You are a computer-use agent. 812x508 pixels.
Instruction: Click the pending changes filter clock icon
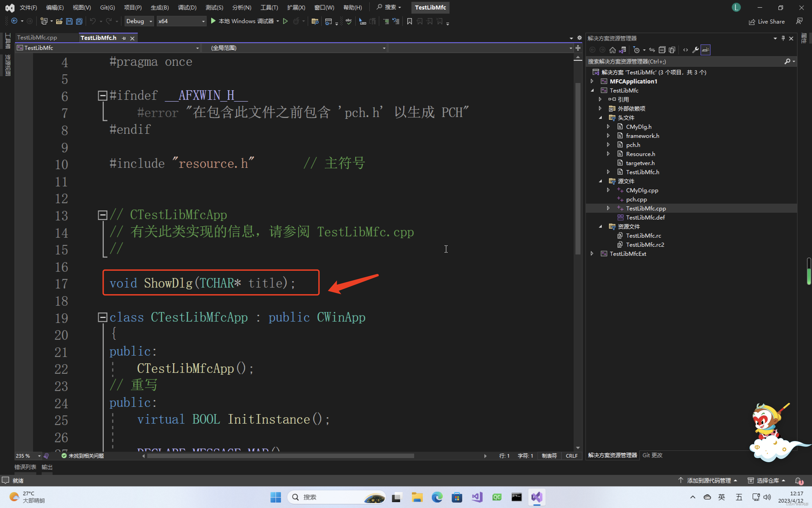pos(636,50)
